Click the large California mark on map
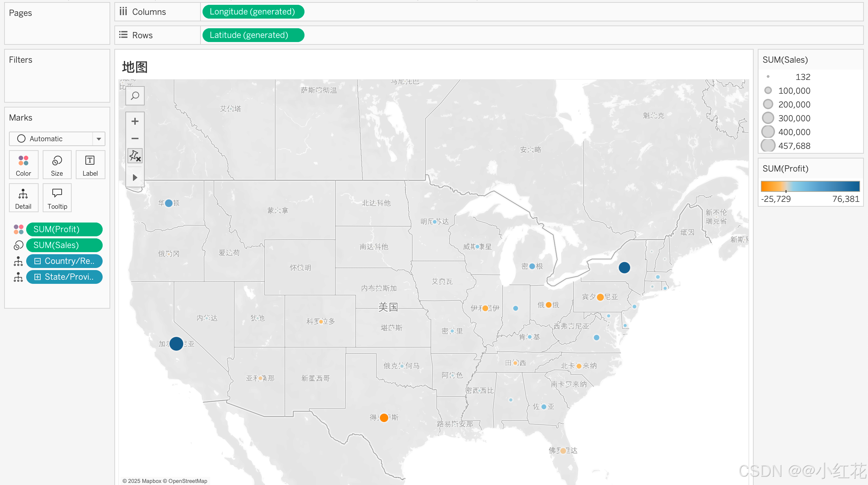Viewport: 868px width, 485px height. [x=176, y=344]
